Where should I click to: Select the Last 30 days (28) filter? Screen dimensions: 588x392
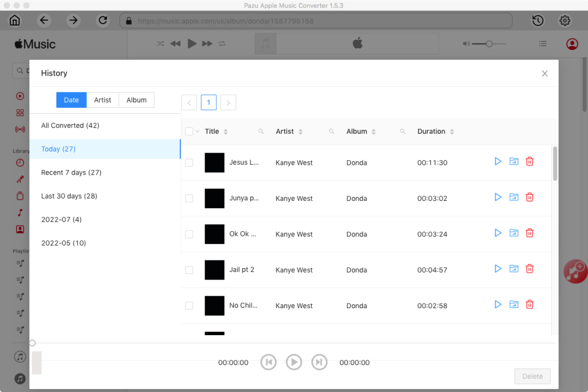pyautogui.click(x=69, y=196)
